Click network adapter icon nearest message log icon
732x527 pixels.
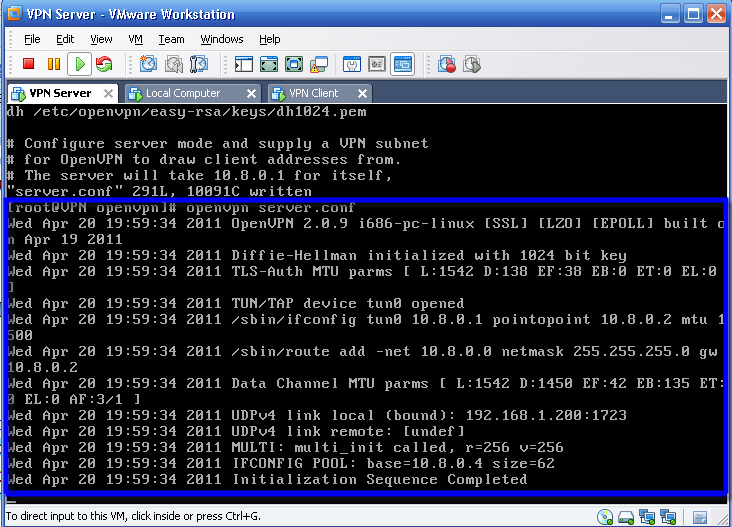pos(668,517)
